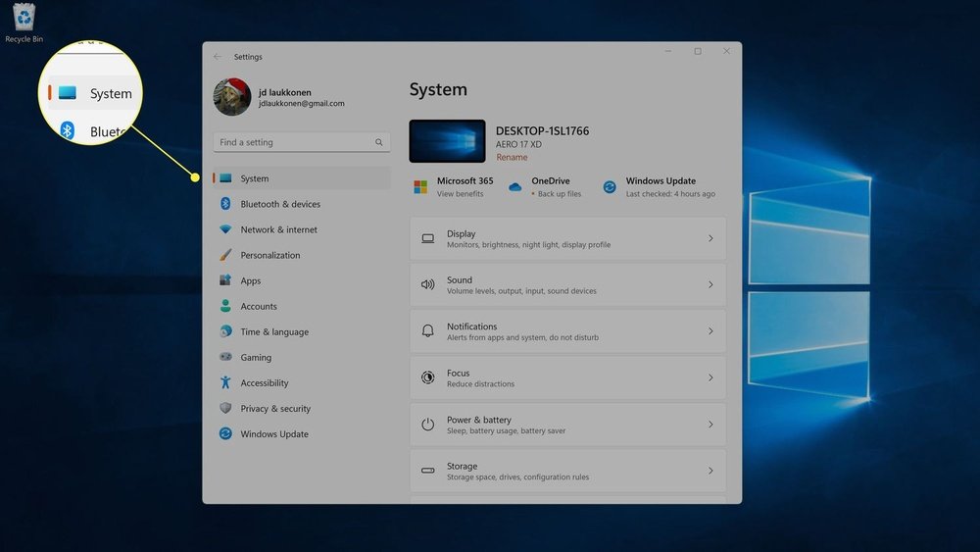Expand the Display settings chevron
Screen dimensions: 980x552
tap(710, 238)
